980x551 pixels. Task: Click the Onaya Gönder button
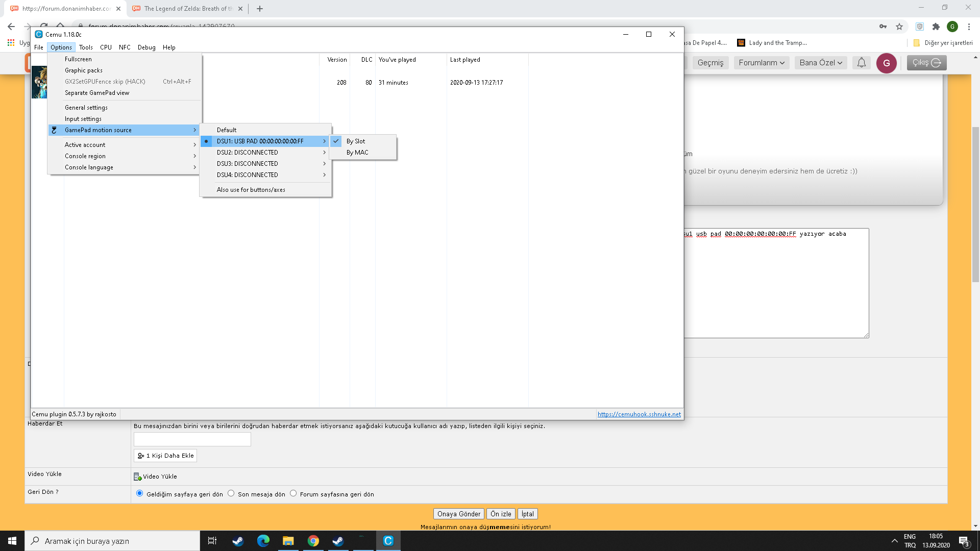[x=458, y=514]
